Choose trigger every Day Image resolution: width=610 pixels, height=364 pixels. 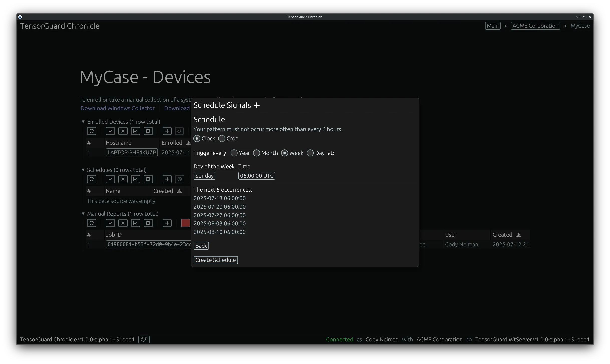coord(310,153)
